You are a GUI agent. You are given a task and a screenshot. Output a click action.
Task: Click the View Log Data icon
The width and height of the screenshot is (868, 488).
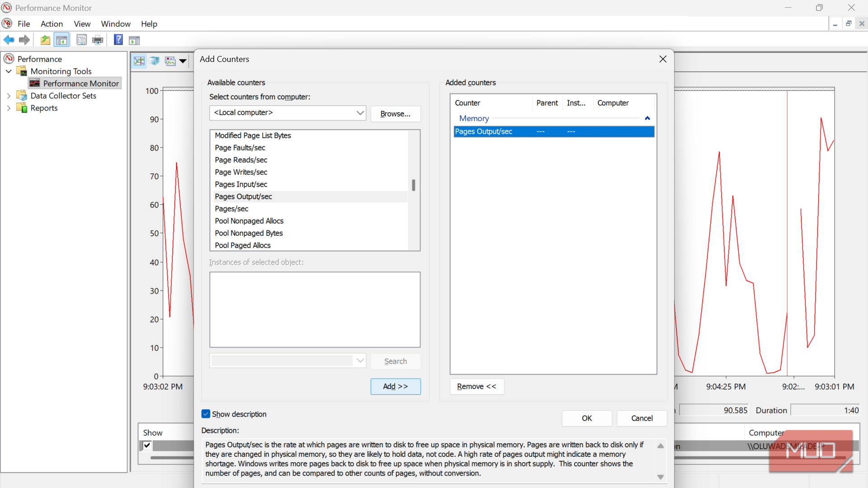tap(155, 61)
